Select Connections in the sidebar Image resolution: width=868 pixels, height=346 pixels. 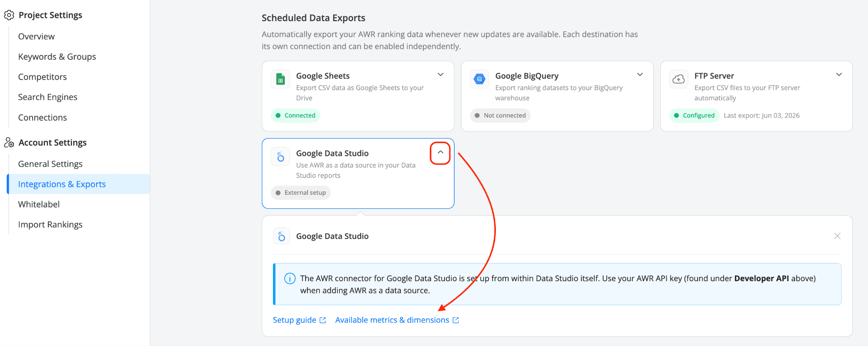coord(42,118)
